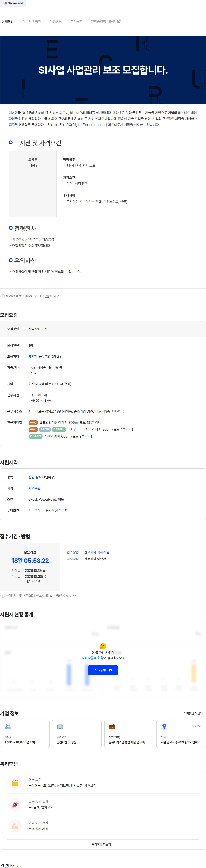This screenshot has height=868, width=206.
Task: Click external link icon next to 일학습병행 채용관
Action: pyautogui.click(x=119, y=21)
